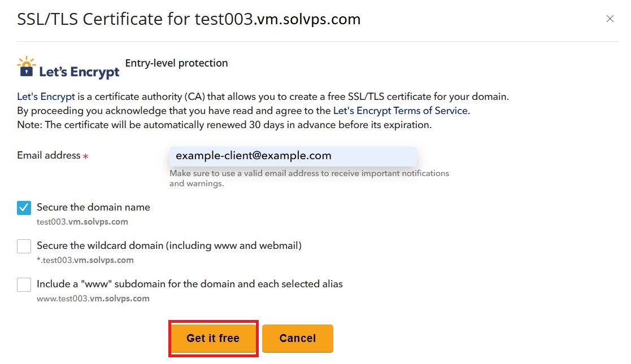Viewport: 631px width, 364px height.
Task: Click the "Include a www subdomain" label text
Action: click(190, 284)
